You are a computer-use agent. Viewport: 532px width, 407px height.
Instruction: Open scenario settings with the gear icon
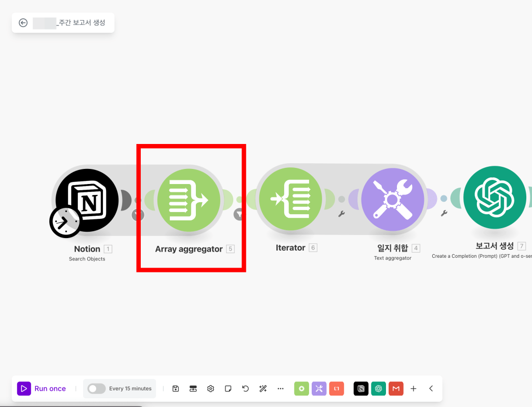210,388
